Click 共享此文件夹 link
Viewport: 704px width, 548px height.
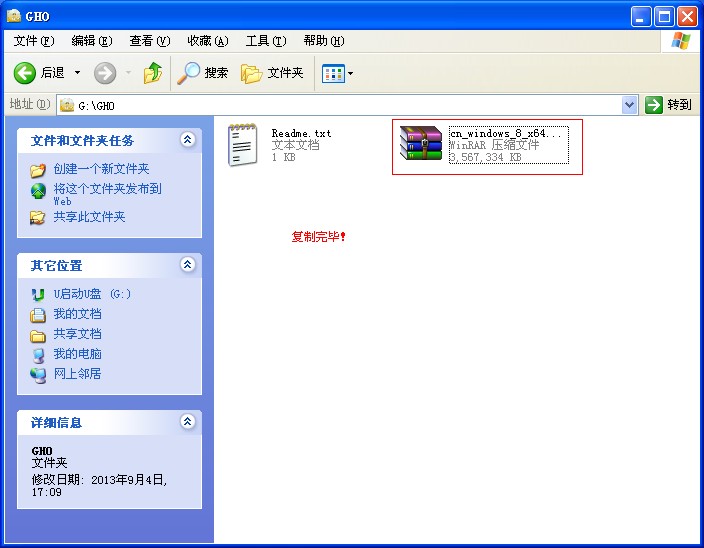89,217
